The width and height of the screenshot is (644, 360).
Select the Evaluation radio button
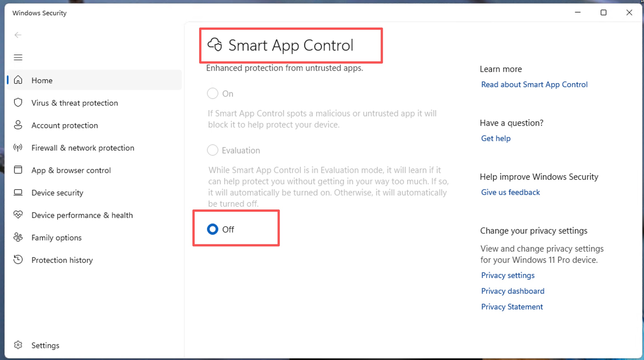212,150
